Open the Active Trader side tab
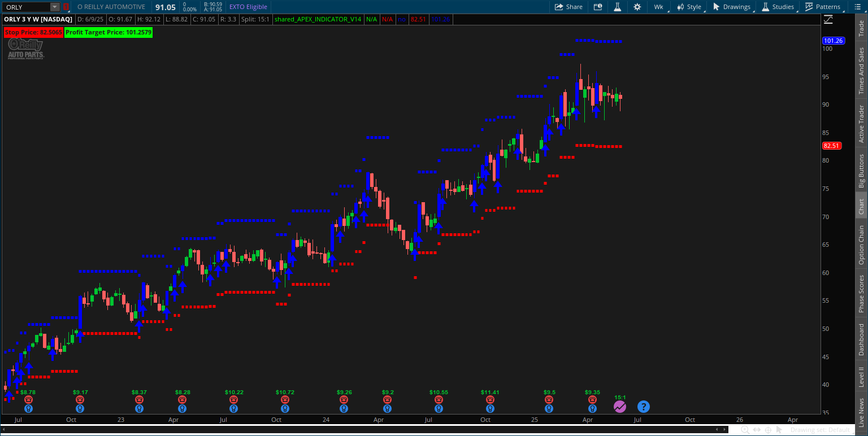The width and height of the screenshot is (868, 436). [861, 124]
